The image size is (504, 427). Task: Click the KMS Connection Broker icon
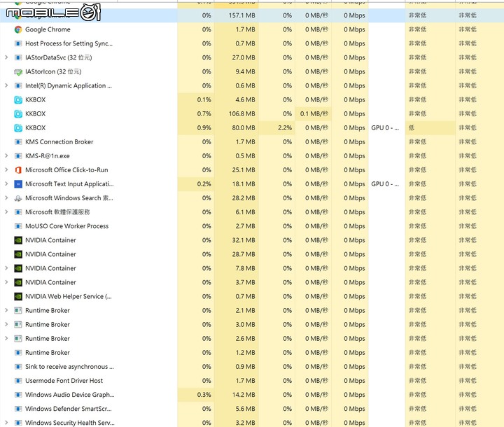[x=18, y=142]
